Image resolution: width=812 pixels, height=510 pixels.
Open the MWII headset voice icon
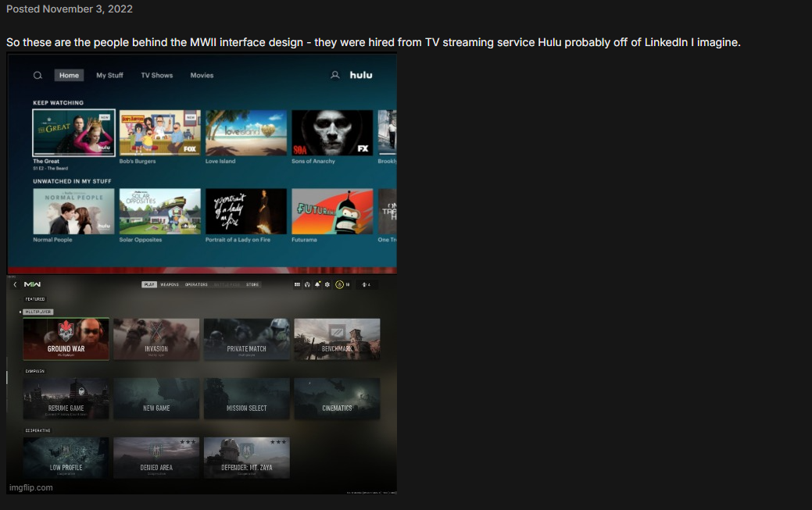pyautogui.click(x=307, y=284)
